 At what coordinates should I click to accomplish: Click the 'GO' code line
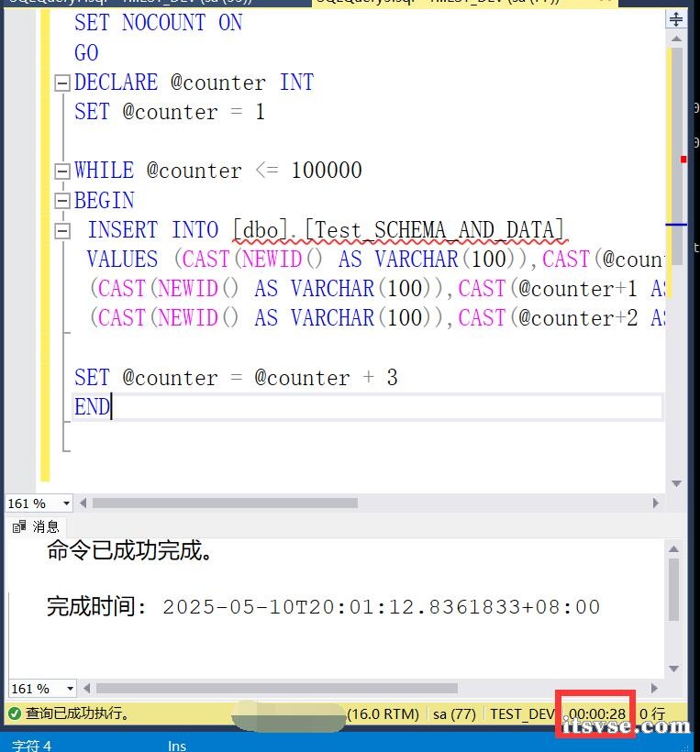(x=86, y=53)
